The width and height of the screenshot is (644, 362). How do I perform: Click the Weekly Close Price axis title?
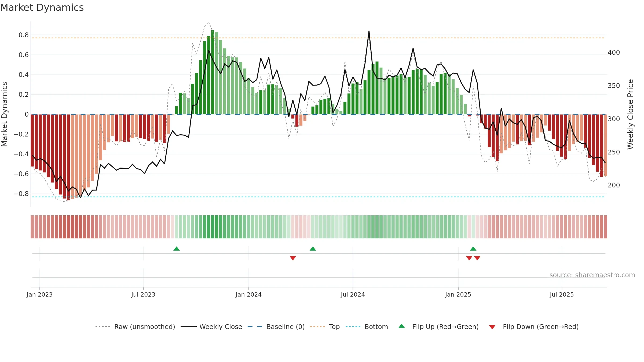tap(630, 114)
